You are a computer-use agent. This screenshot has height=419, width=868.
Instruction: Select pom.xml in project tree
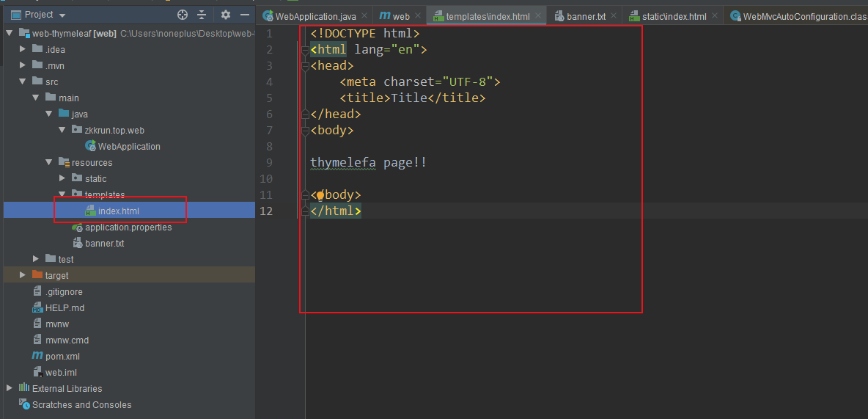62,357
